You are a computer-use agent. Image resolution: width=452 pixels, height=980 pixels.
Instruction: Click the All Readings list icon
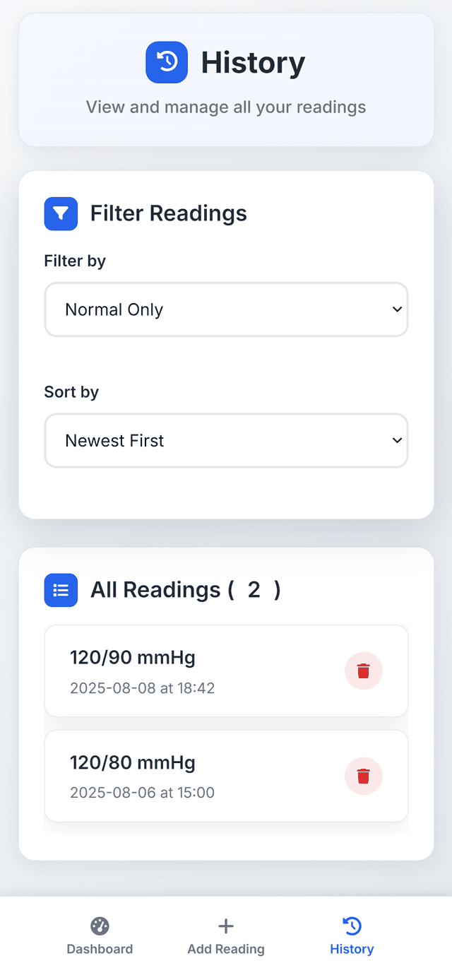click(x=61, y=590)
